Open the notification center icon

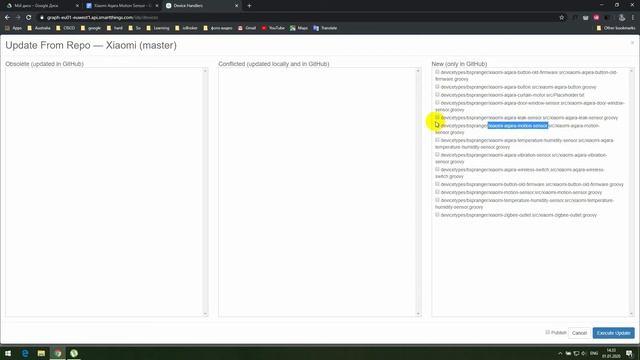pos(629,353)
